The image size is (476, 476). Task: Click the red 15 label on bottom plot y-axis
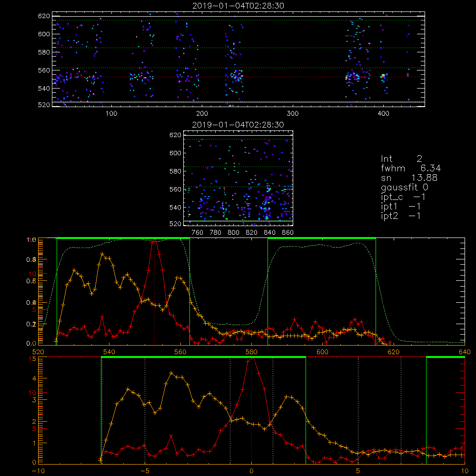(33, 358)
